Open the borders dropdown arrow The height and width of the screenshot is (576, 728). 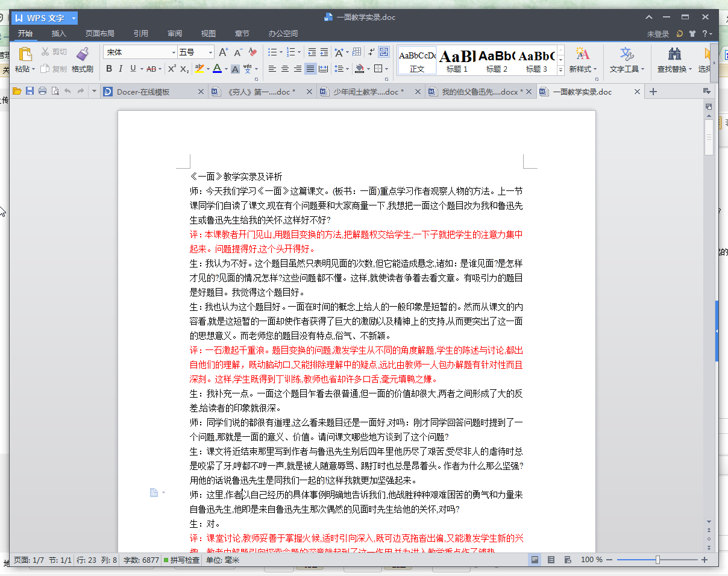386,69
